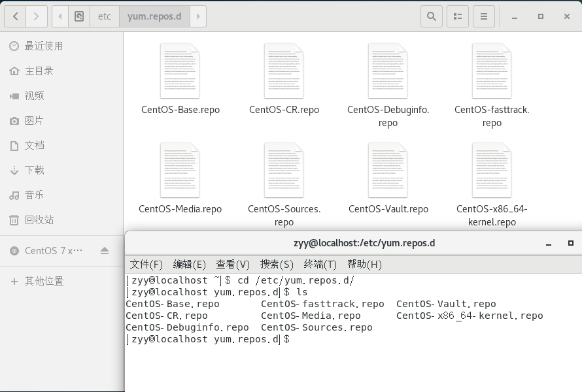This screenshot has width=582, height=392.
Task: Go to Home folder (主目录)
Action: (61, 71)
